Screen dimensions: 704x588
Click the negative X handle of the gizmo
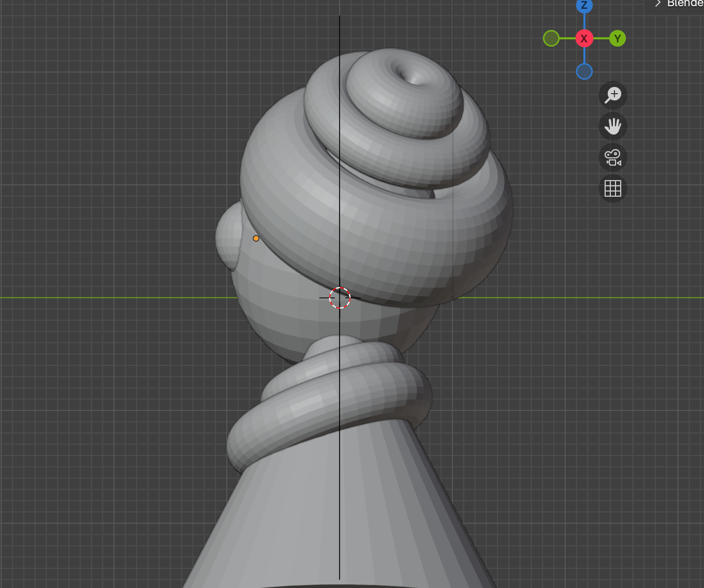click(x=551, y=38)
